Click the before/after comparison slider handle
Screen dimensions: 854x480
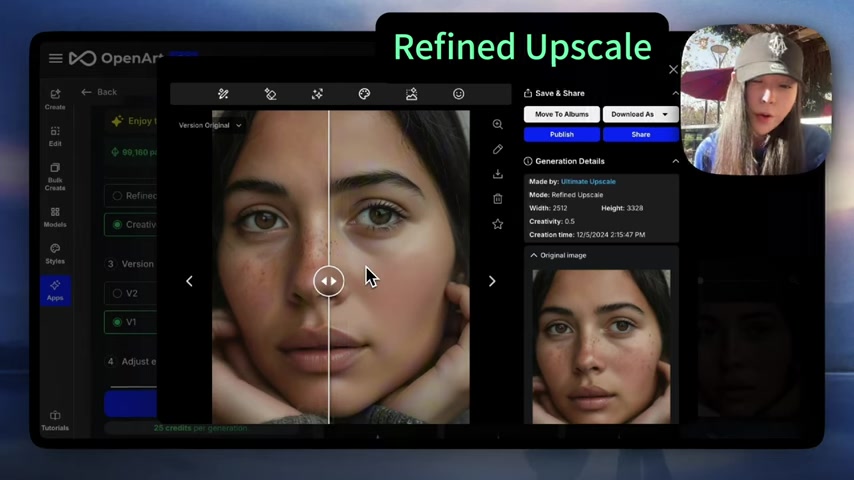[329, 281]
